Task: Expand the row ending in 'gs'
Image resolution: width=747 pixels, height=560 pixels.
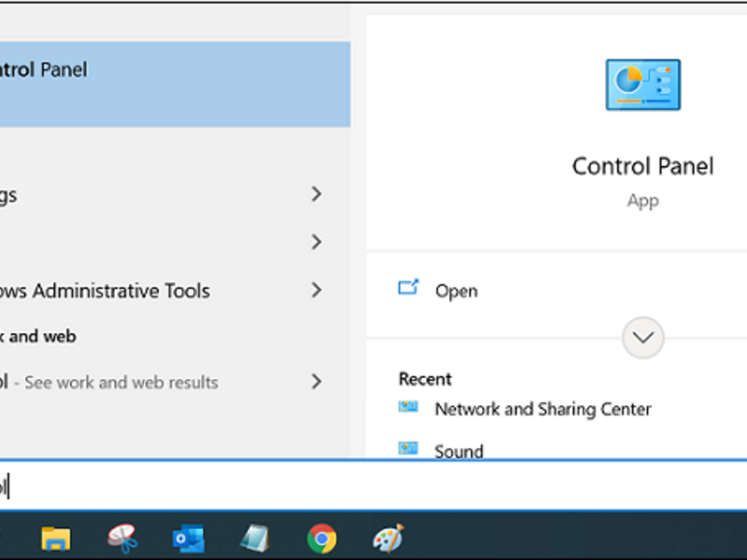Action: pyautogui.click(x=317, y=194)
